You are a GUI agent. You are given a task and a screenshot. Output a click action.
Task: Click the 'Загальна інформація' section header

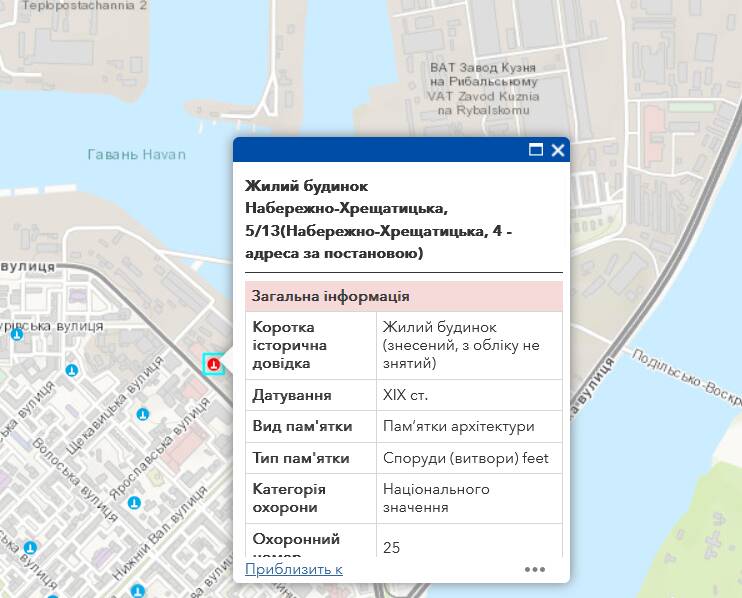[x=330, y=297]
